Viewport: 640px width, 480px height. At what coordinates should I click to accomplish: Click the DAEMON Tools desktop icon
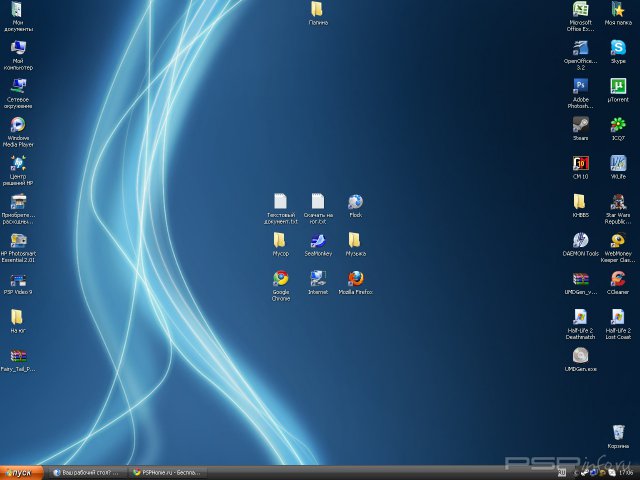pos(580,240)
